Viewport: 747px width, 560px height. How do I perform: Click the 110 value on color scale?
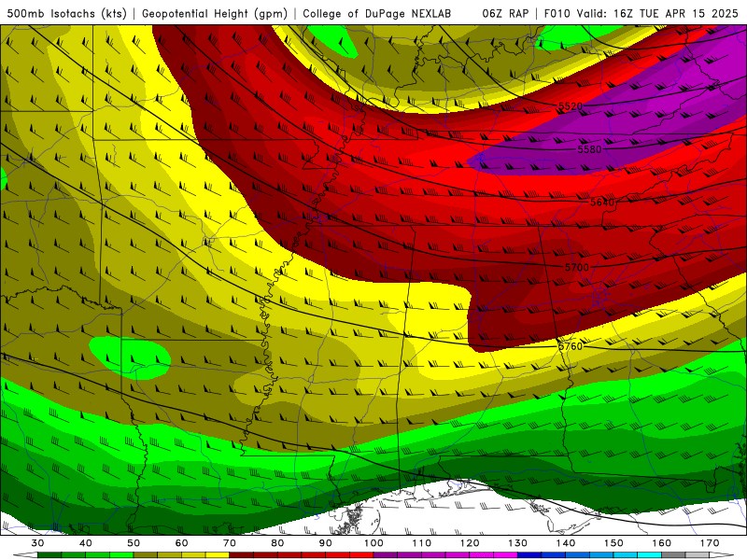coord(422,543)
